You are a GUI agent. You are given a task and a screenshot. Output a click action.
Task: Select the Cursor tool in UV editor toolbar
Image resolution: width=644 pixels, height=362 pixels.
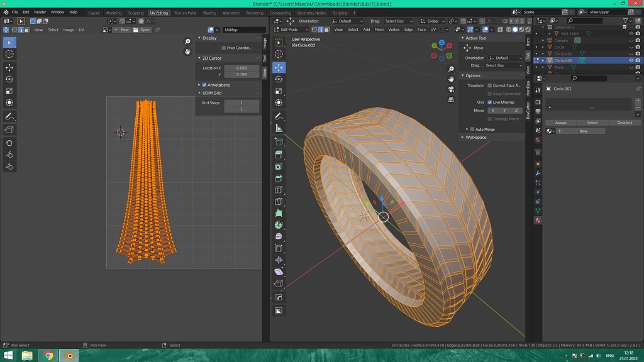9,54
